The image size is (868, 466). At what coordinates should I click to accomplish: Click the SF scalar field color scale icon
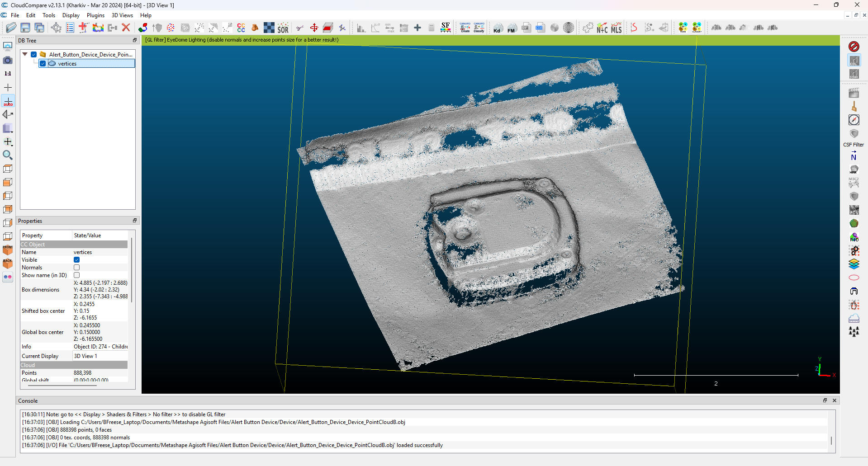tap(446, 28)
